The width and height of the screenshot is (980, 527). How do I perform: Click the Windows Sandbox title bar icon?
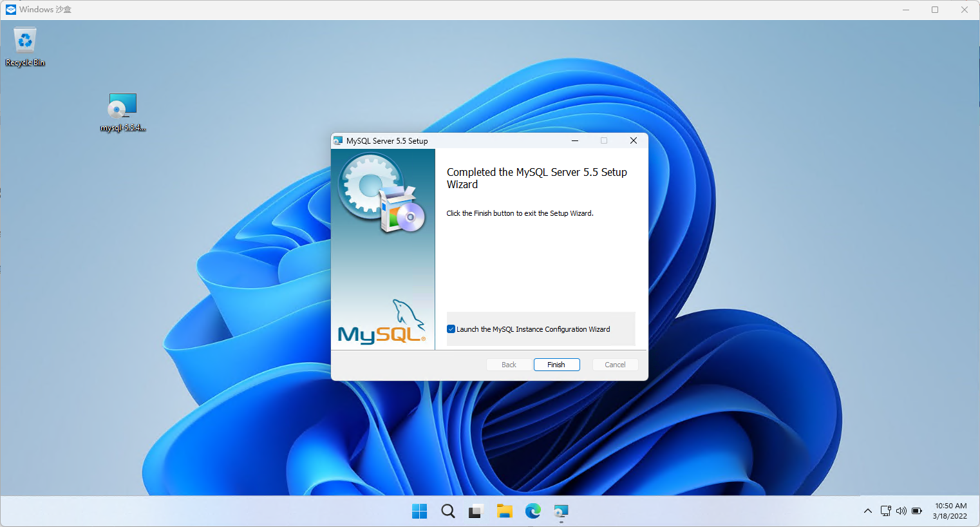click(11, 10)
